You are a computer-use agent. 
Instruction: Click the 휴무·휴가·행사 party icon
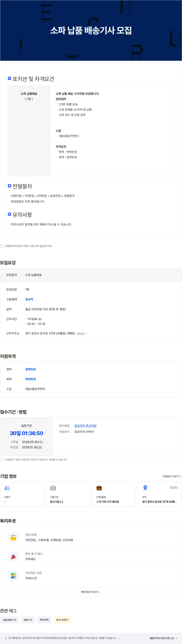click(13, 557)
